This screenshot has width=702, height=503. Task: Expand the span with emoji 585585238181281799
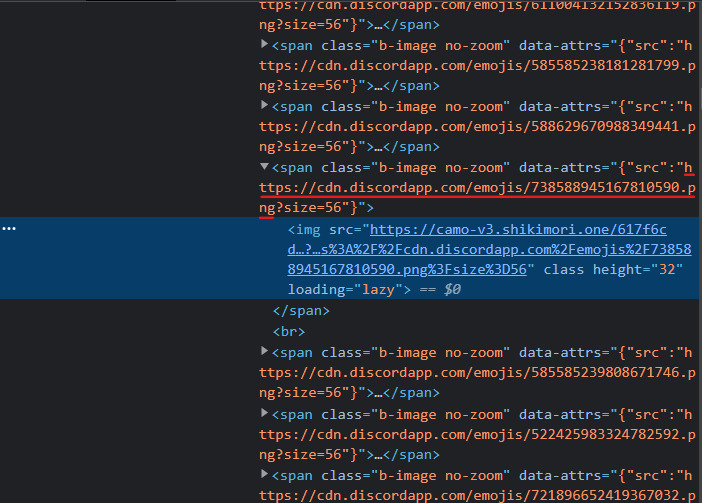coord(264,45)
